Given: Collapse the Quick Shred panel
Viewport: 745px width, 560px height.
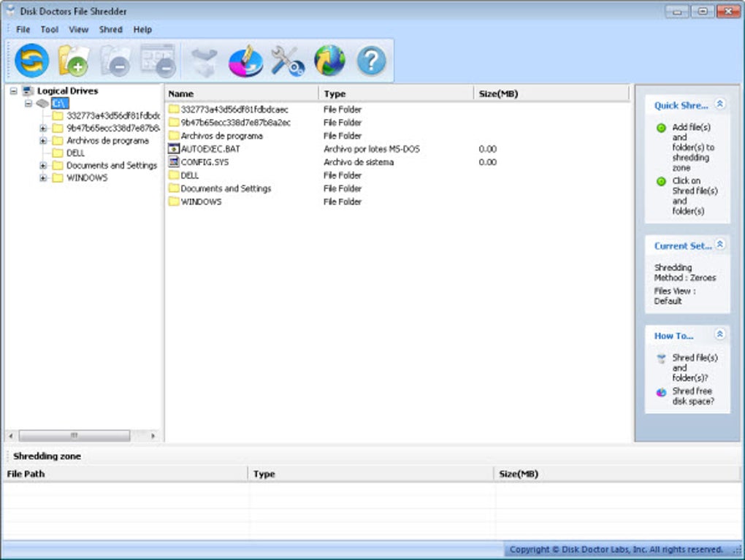Looking at the screenshot, I should pos(720,104).
